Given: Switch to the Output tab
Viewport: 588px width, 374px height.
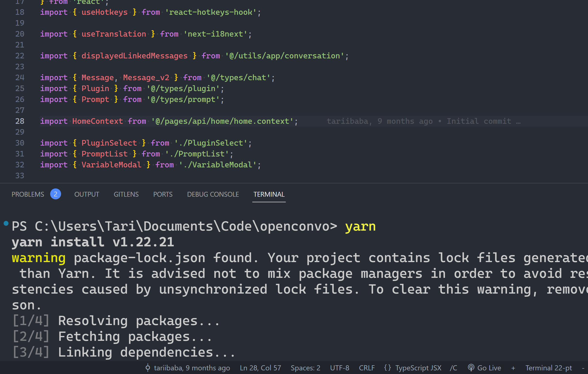Looking at the screenshot, I should [87, 194].
